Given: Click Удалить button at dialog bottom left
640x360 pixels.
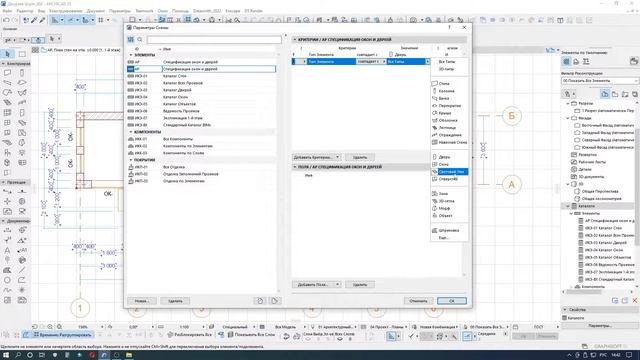Looking at the screenshot, I should 175,301.
